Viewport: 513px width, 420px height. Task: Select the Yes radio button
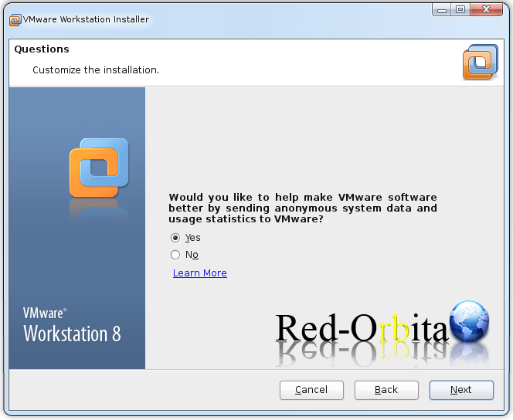click(x=175, y=238)
